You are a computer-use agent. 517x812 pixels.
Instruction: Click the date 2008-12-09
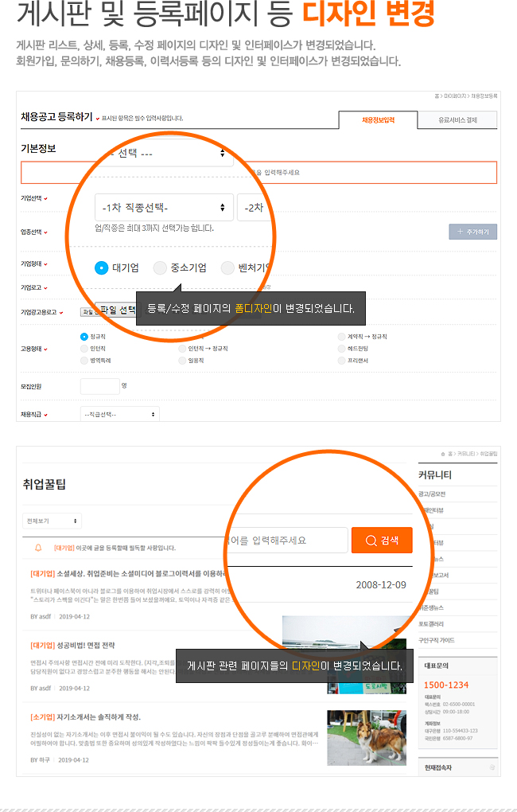pyautogui.click(x=381, y=584)
